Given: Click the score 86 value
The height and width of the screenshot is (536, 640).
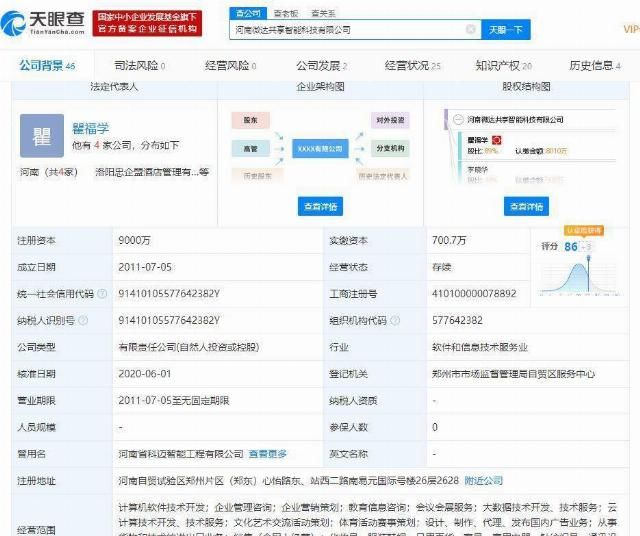Looking at the screenshot, I should 571,247.
